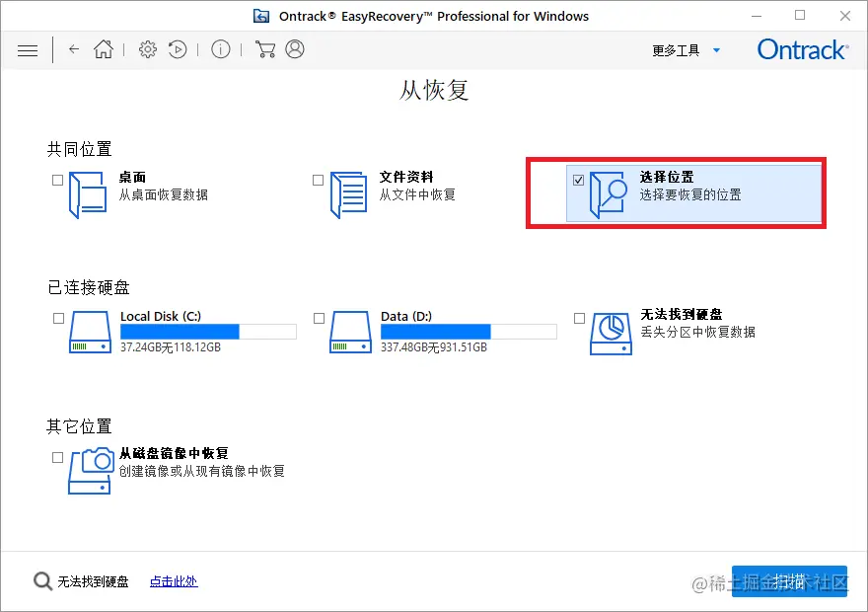Viewport: 868px width, 612px height.
Task: Click the documents folder icon
Action: [348, 194]
